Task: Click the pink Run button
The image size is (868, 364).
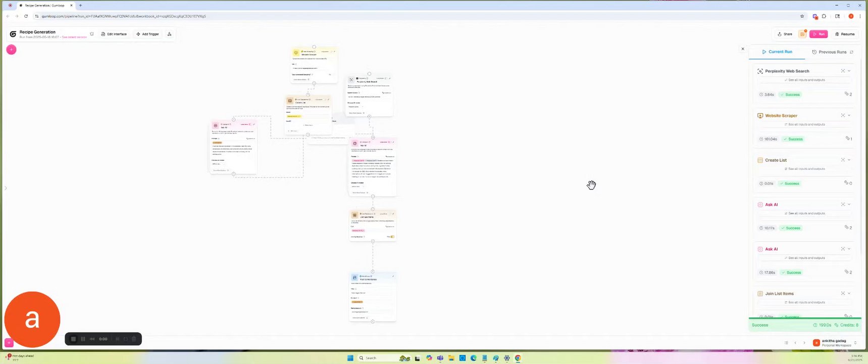Action: click(x=819, y=34)
